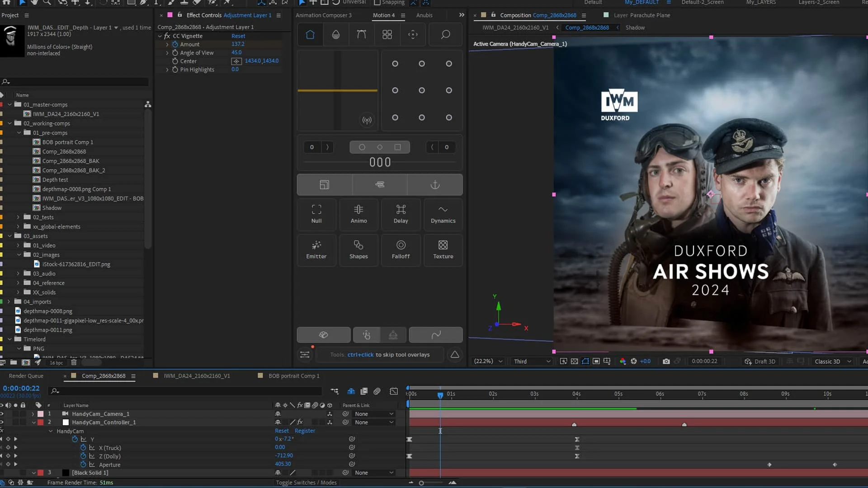Toggle Frame Blending enable switch
The height and width of the screenshot is (488, 868).
tap(364, 391)
